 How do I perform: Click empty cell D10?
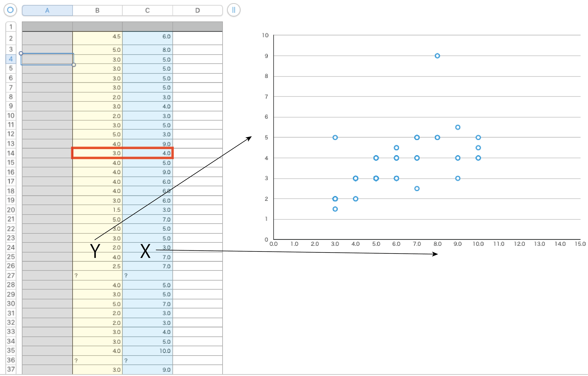tap(198, 116)
